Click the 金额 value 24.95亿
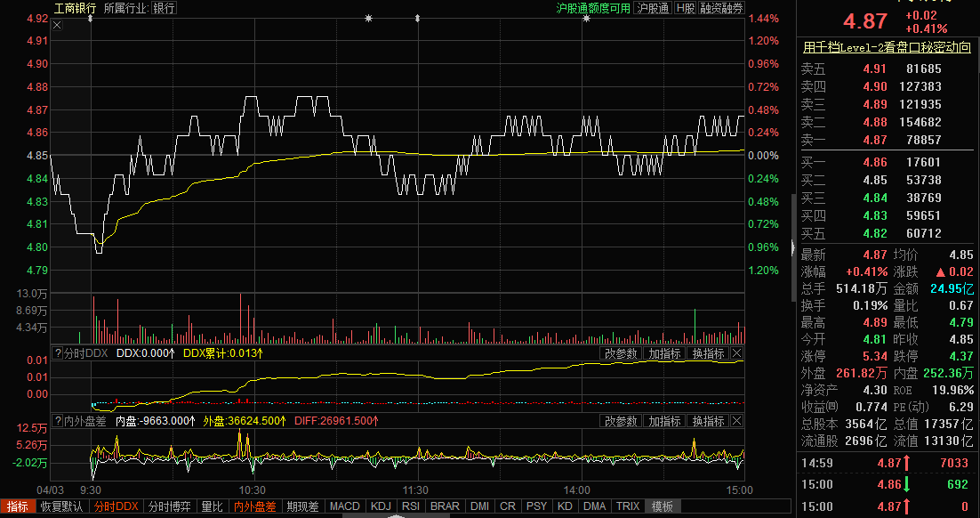980x518 pixels. [x=952, y=288]
